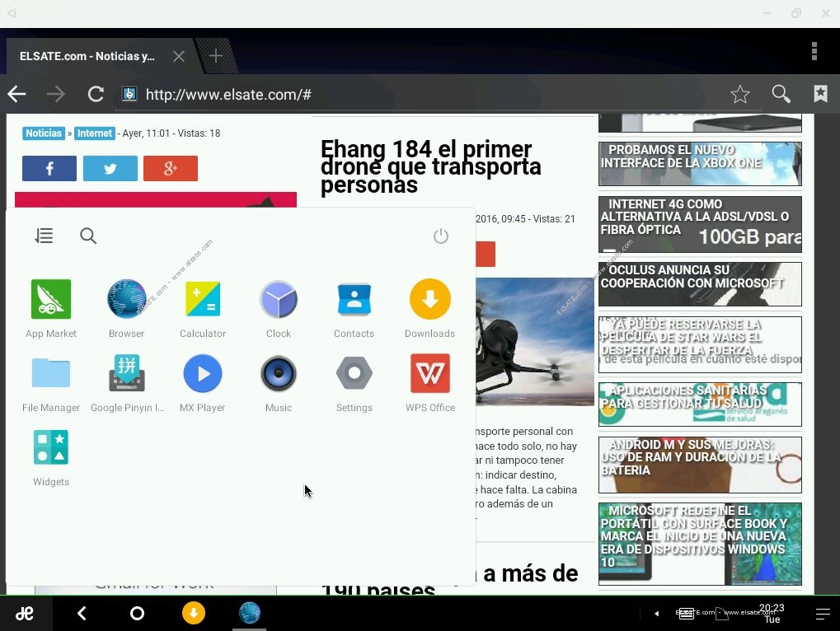Close the ELSATE.com tab
This screenshot has width=840, height=631.
[179, 56]
